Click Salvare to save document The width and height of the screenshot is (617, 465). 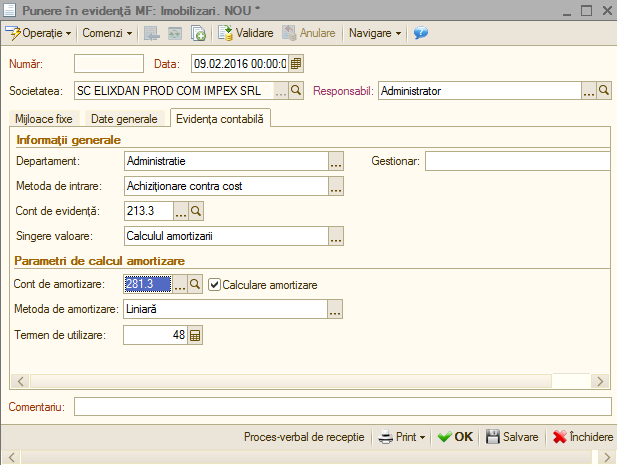click(x=512, y=437)
